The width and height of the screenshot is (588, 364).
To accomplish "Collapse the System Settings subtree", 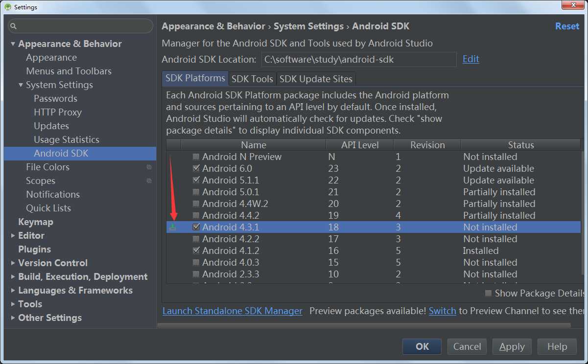I will click(21, 85).
